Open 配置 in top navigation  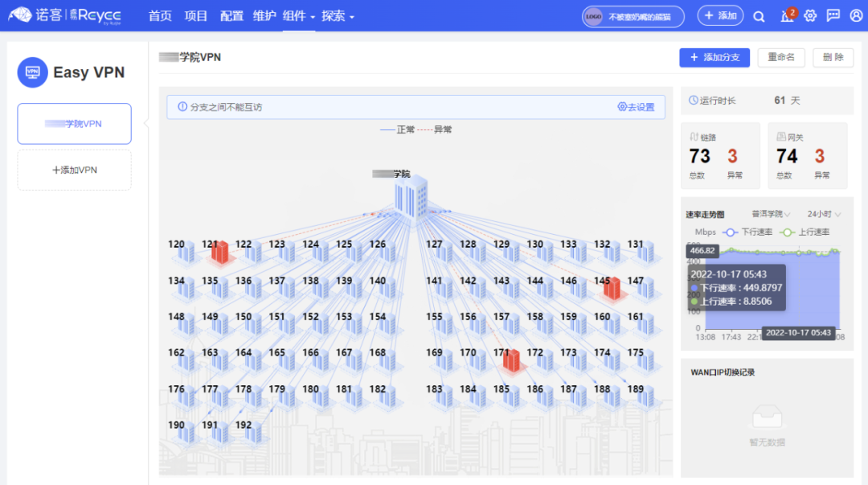231,16
